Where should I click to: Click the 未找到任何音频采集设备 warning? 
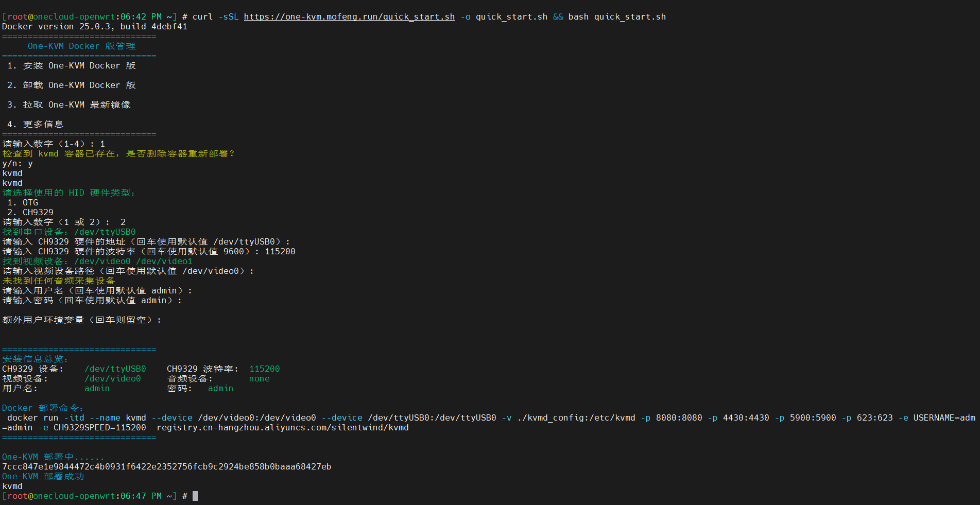pos(59,281)
